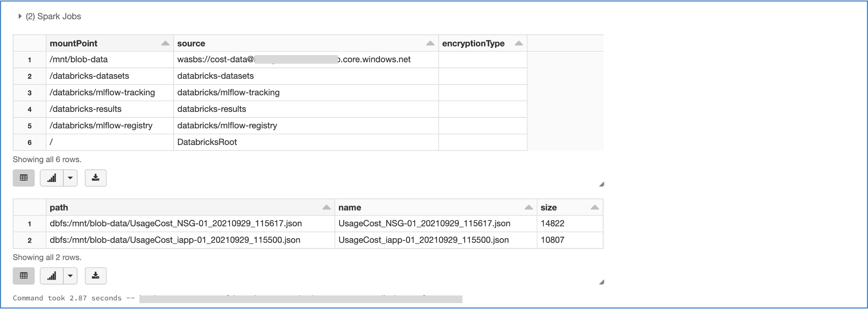This screenshot has width=868, height=309.
Task: Click databricks-results source cell
Action: pyautogui.click(x=306, y=109)
